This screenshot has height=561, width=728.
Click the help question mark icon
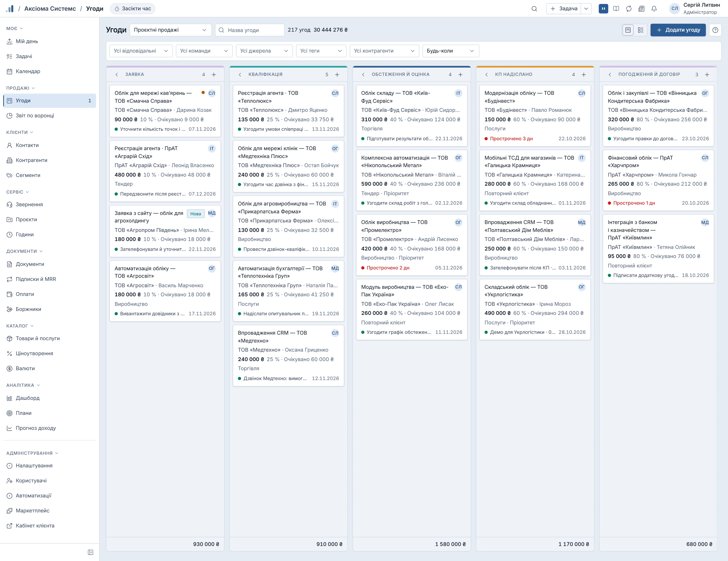(x=715, y=30)
